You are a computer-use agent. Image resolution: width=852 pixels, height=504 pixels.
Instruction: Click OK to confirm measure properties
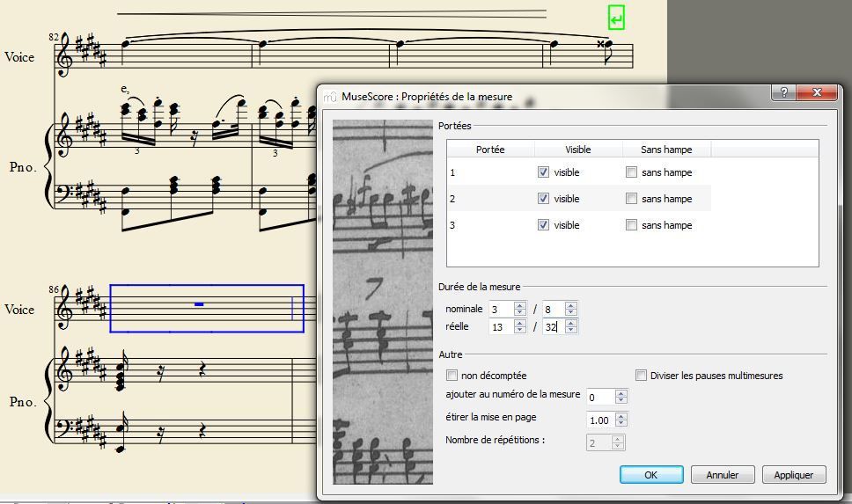[651, 475]
